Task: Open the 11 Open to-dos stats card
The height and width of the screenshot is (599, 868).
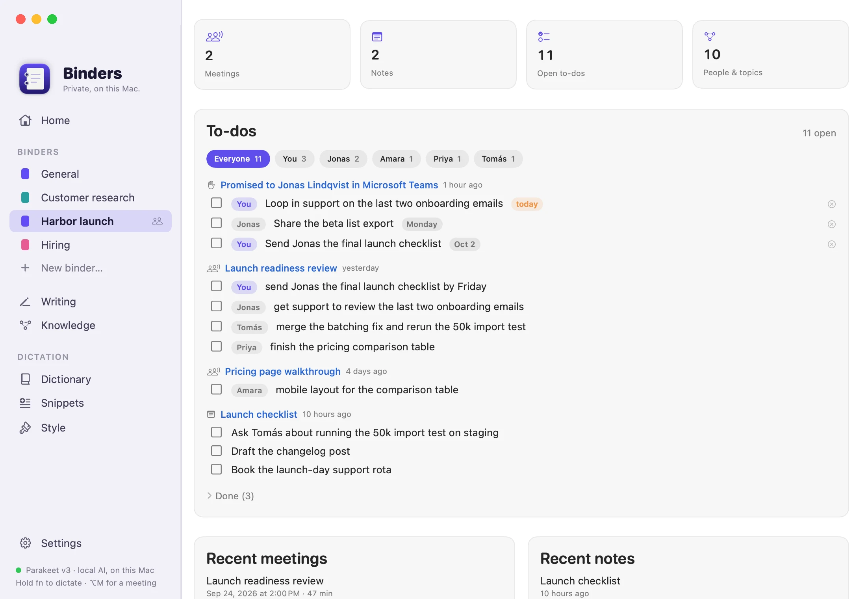Action: click(x=605, y=54)
